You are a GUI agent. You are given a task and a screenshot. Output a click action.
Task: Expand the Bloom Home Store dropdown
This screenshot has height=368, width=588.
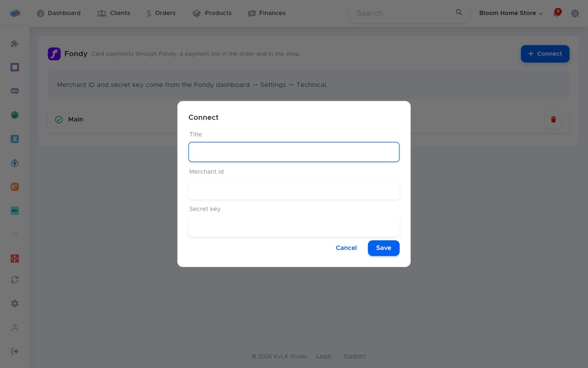[x=511, y=13]
